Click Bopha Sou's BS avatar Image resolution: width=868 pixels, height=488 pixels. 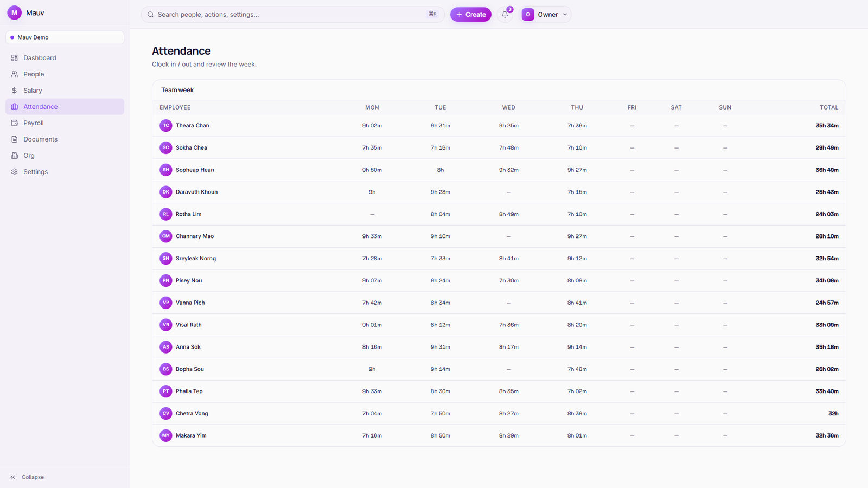coord(166,369)
